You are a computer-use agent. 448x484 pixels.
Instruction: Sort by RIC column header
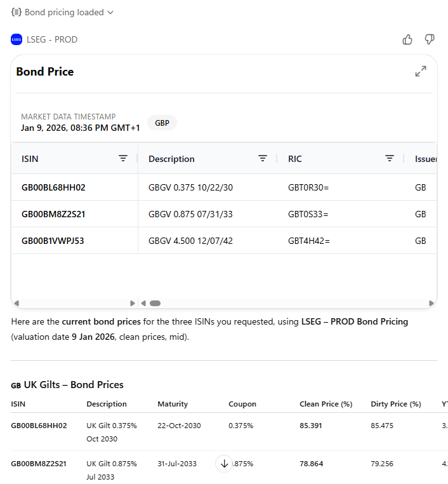click(x=295, y=159)
